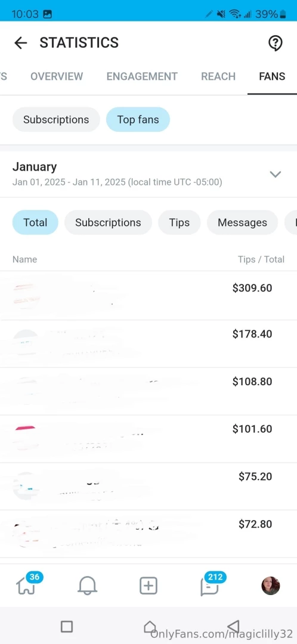Select the Total earnings filter chip
The width and height of the screenshot is (297, 644).
tap(35, 222)
